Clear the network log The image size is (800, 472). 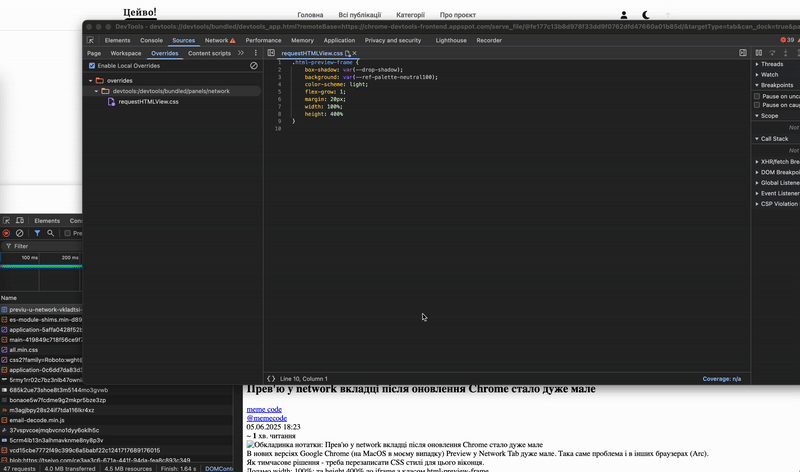point(20,233)
